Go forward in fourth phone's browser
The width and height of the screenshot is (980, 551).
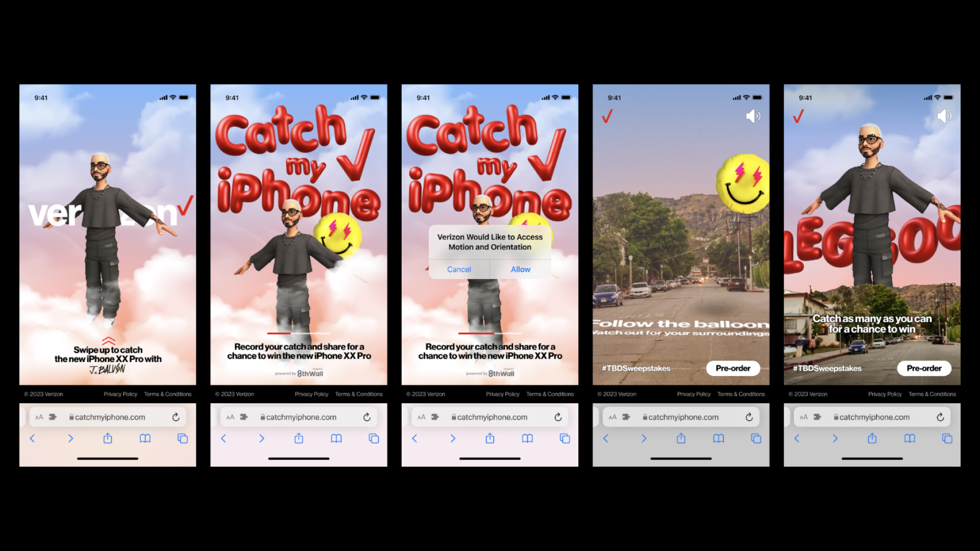click(x=644, y=438)
